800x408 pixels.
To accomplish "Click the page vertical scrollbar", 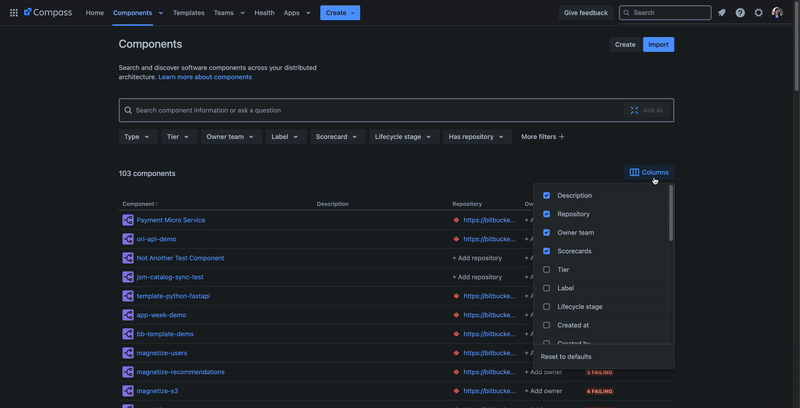I will point(796,46).
